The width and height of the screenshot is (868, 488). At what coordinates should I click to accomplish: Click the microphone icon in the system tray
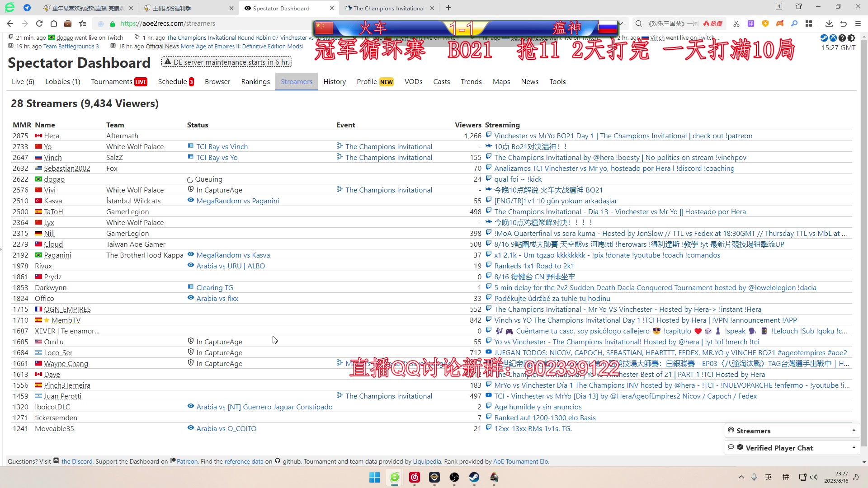pyautogui.click(x=754, y=477)
